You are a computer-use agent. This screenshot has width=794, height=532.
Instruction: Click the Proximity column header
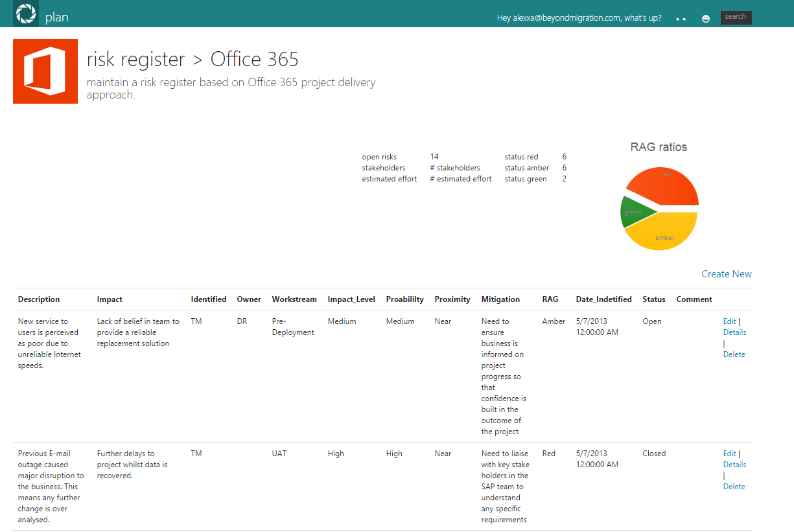(x=452, y=299)
